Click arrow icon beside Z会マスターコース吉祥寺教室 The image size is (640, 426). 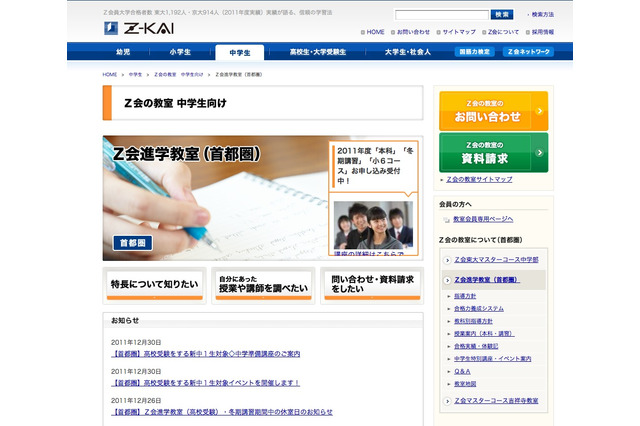tap(447, 401)
